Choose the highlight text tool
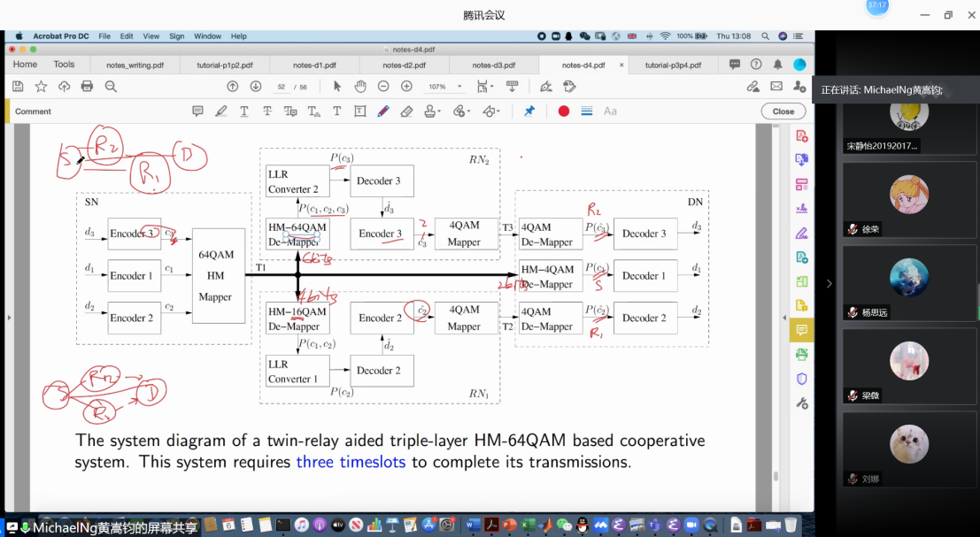The image size is (980, 537). coord(221,111)
